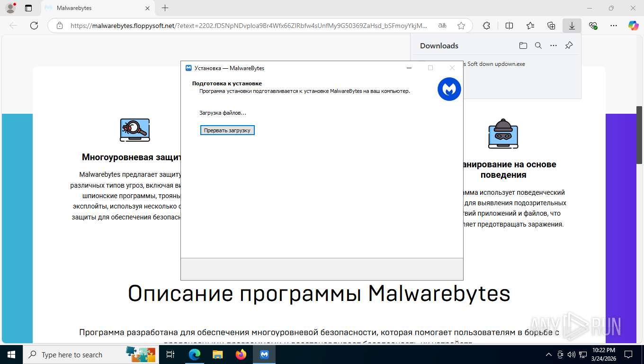The width and height of the screenshot is (644, 364).
Task: Click the translate page icon
Action: click(x=442, y=26)
